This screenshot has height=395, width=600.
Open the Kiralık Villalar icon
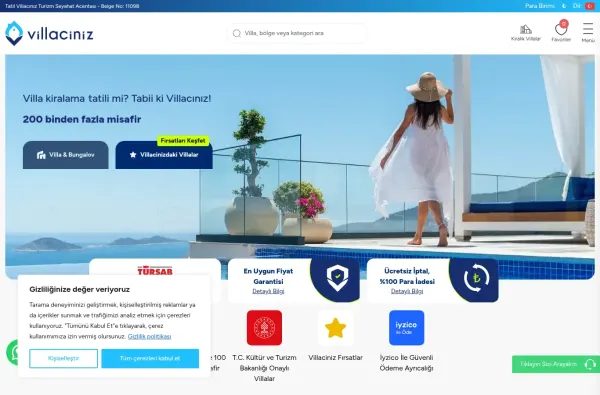(526, 33)
